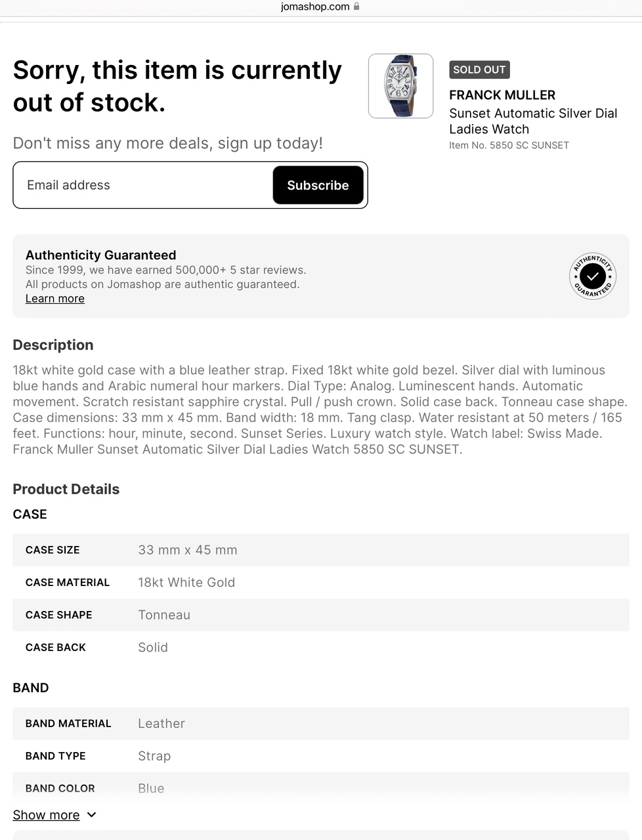
Task: Click the Show more chevron arrow
Action: [x=92, y=814]
